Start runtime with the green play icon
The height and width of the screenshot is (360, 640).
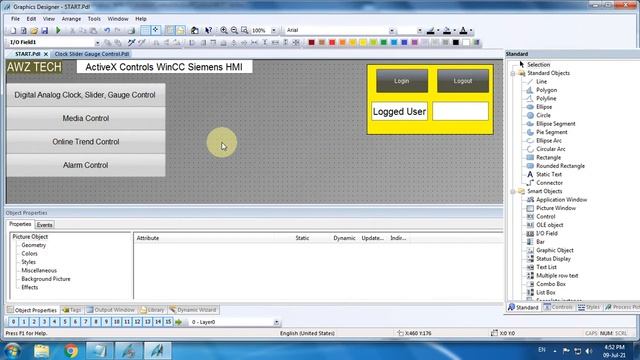58,30
